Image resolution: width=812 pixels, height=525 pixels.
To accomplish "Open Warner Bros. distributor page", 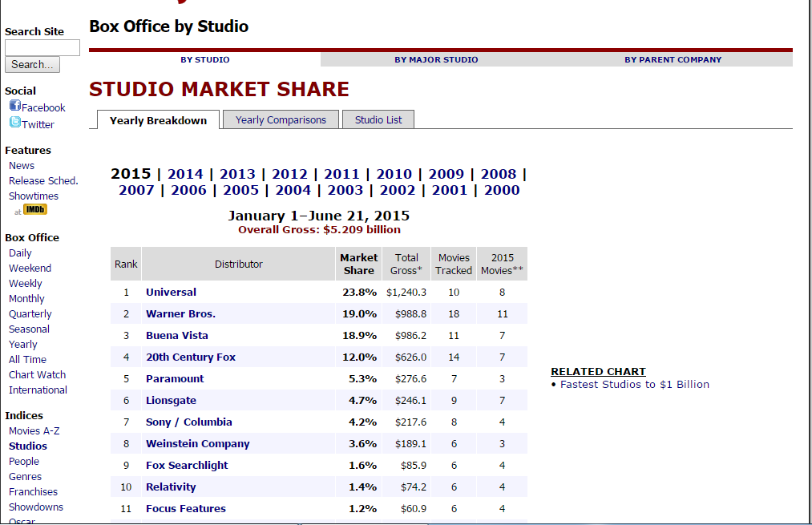I will (x=180, y=313).
